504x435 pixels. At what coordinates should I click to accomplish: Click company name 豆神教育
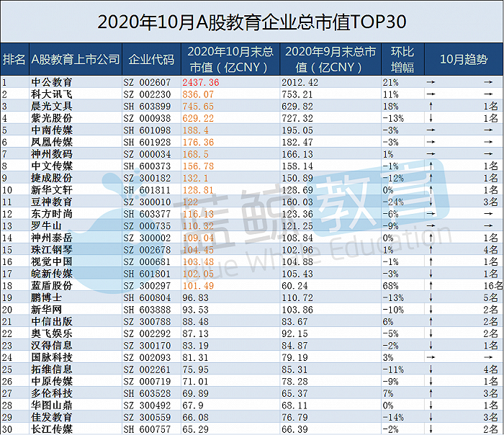tap(52, 202)
